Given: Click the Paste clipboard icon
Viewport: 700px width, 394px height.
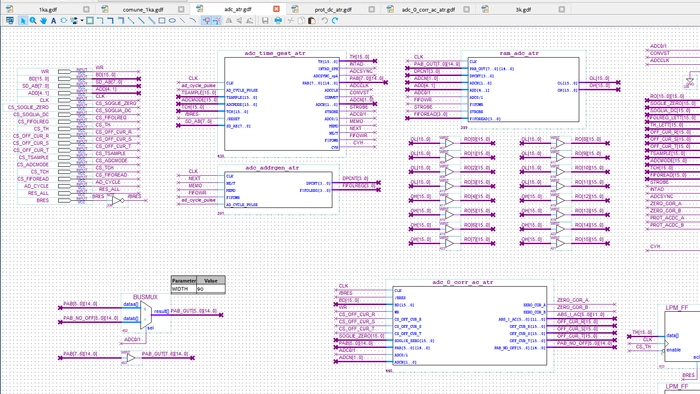Looking at the screenshot, I should click(x=312, y=21).
